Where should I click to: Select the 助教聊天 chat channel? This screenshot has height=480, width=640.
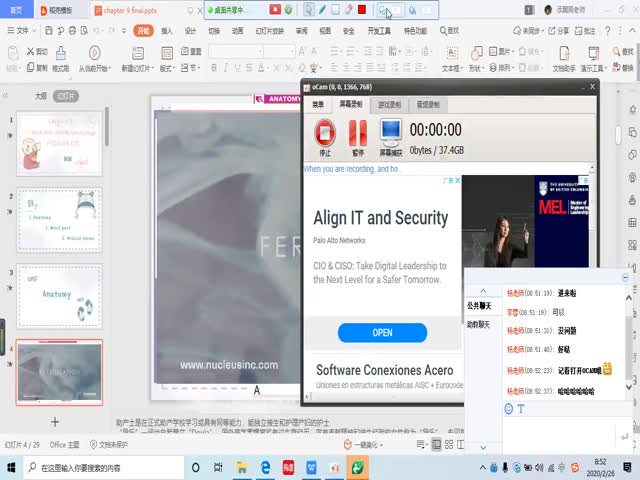point(478,325)
